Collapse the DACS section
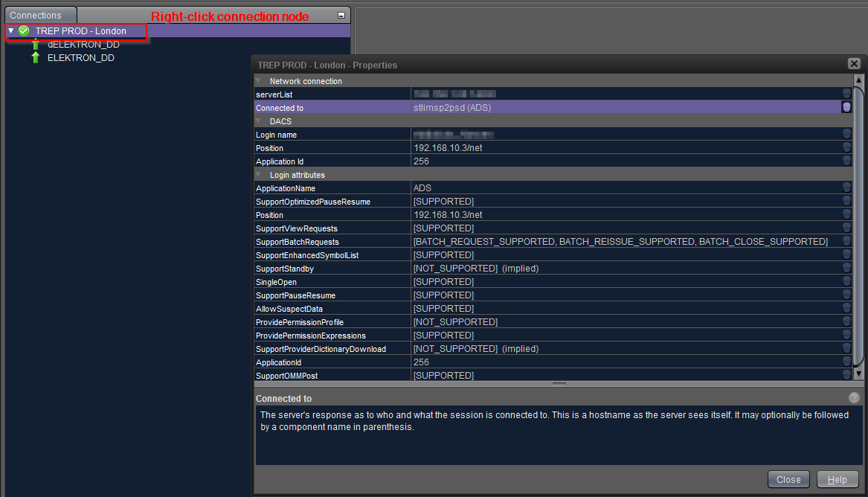This screenshot has width=868, height=497. click(x=259, y=121)
